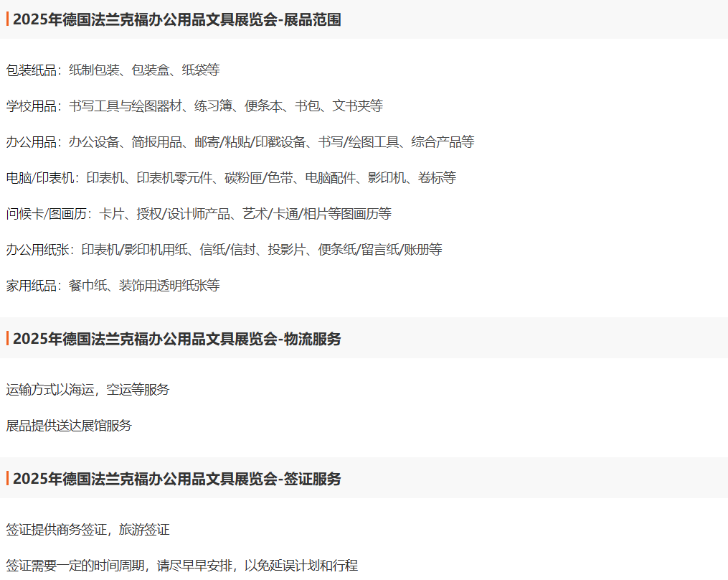728x580 pixels.
Task: Select the text 签证提供商务签证，旅游签证
Action: point(88,529)
